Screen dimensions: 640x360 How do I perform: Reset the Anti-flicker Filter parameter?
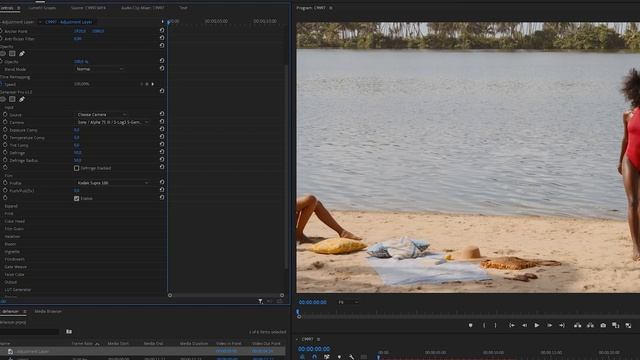(162, 38)
